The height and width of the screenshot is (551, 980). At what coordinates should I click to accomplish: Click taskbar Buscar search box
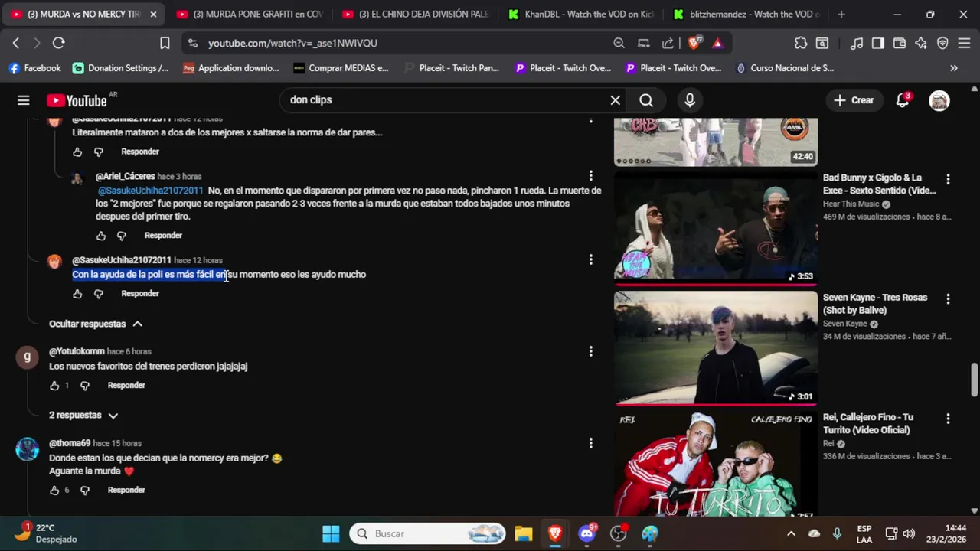coord(428,534)
